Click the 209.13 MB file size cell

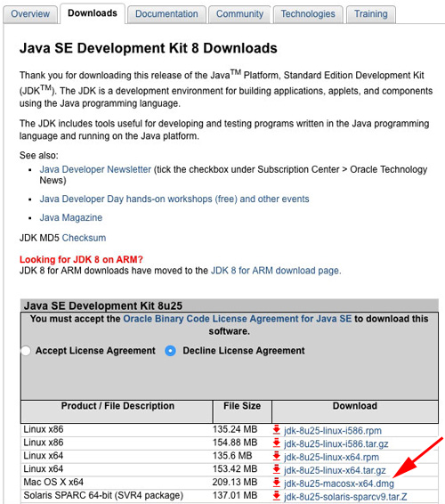pos(235,482)
